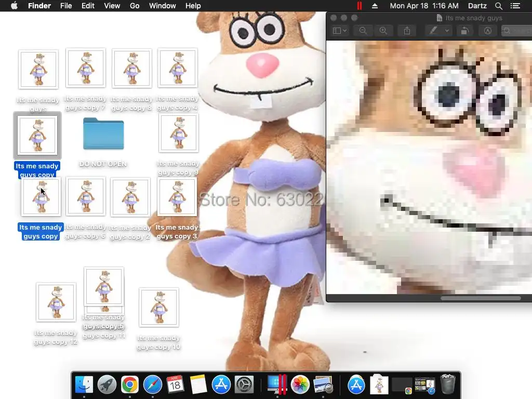Click the zoom in magnifier in Preview toolbar
This screenshot has height=399, width=532.
[383, 31]
